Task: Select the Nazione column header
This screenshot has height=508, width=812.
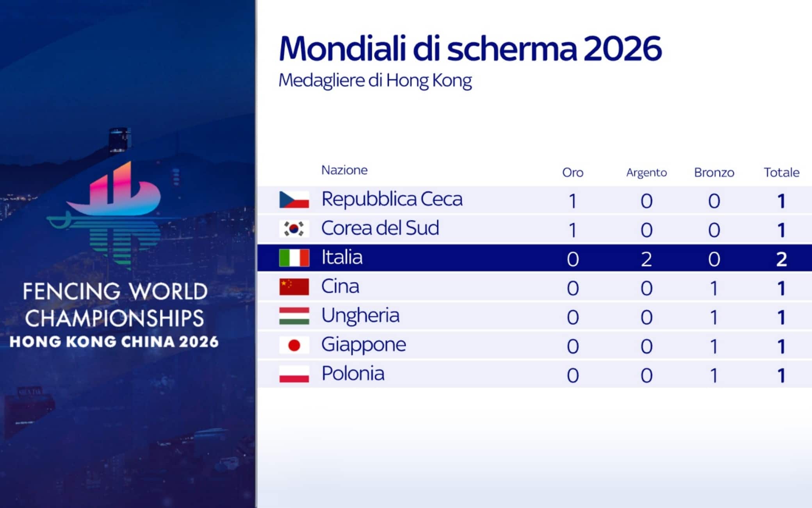Action: coord(344,170)
